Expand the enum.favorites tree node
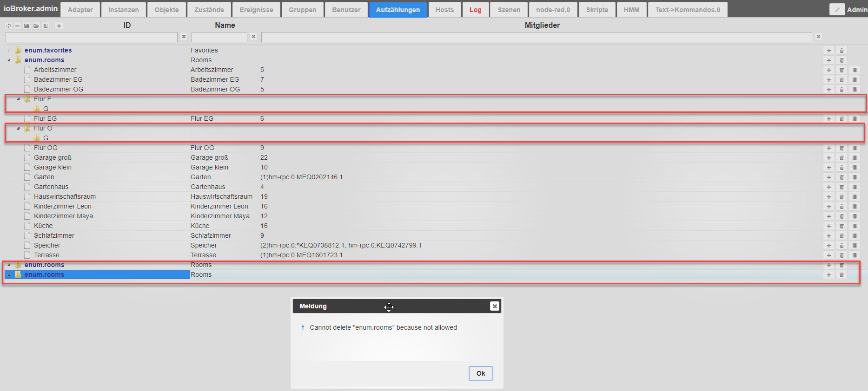 (9, 50)
